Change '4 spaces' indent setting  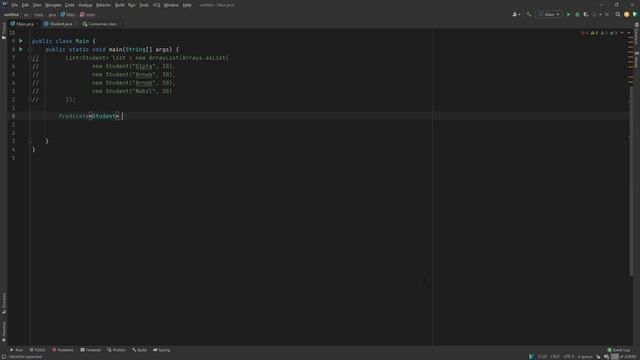point(585,357)
